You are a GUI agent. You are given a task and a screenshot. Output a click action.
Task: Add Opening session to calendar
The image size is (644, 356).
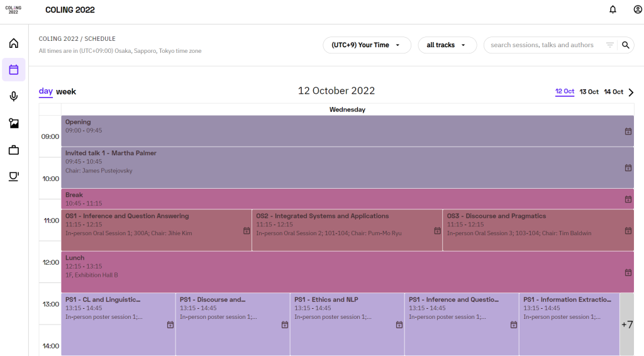pyautogui.click(x=628, y=131)
